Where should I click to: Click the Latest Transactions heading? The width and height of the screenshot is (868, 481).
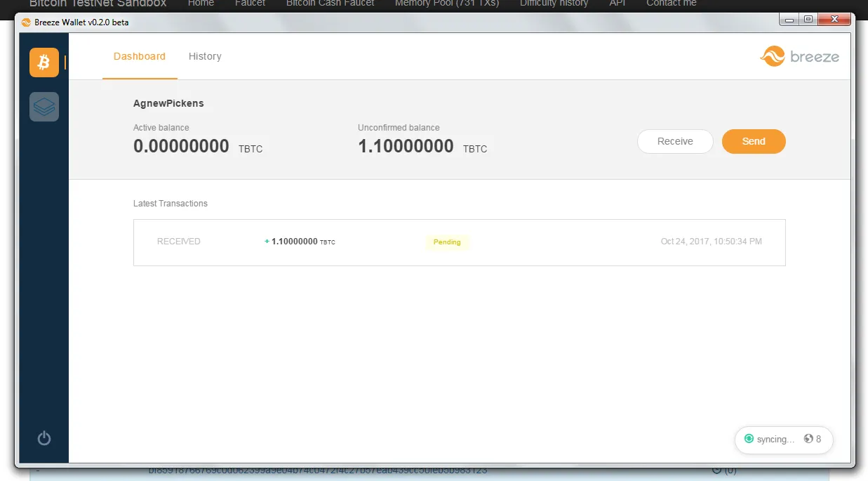pyautogui.click(x=171, y=204)
